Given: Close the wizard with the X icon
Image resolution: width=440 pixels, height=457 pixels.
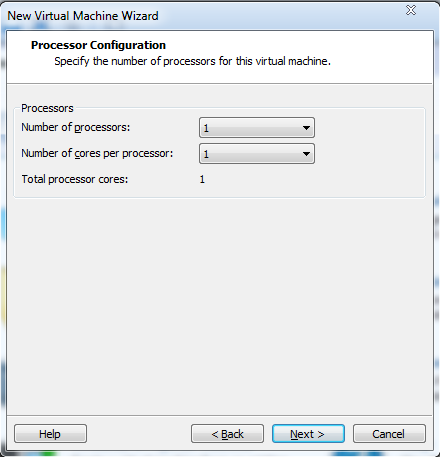Looking at the screenshot, I should pyautogui.click(x=411, y=10).
